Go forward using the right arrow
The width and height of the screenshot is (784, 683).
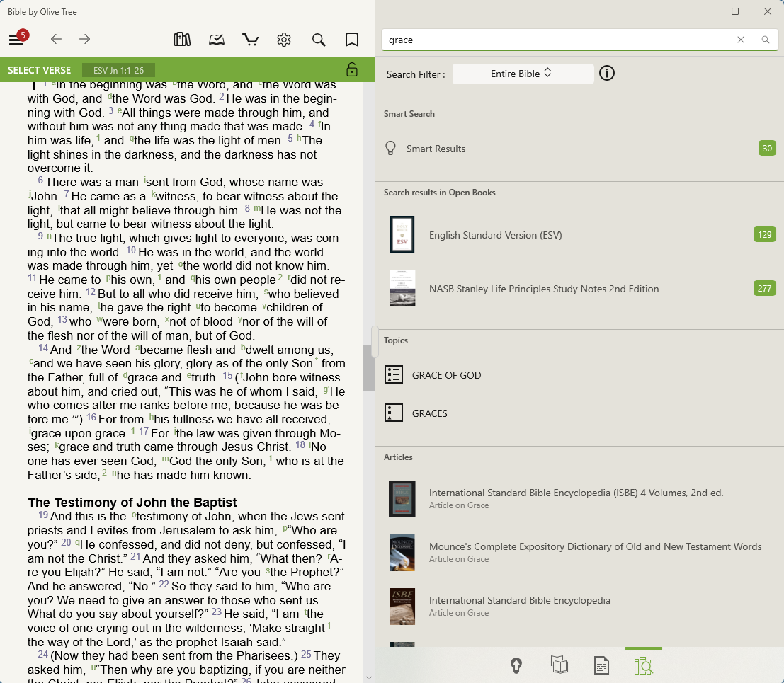pos(85,40)
